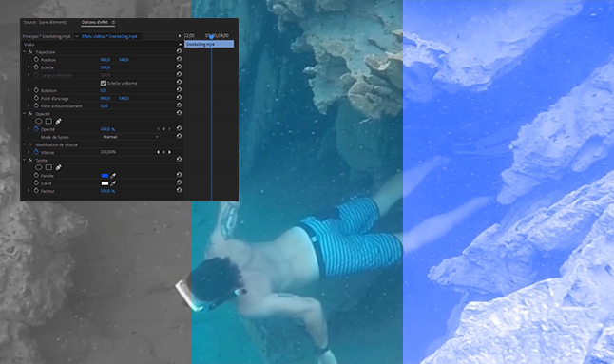The width and height of the screenshot is (614, 364).
Task: Reset the Facteur parameter
Action: click(179, 190)
